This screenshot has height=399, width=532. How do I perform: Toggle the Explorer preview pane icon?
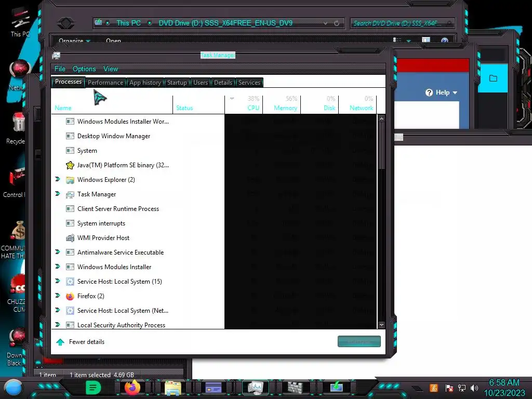[x=426, y=40]
